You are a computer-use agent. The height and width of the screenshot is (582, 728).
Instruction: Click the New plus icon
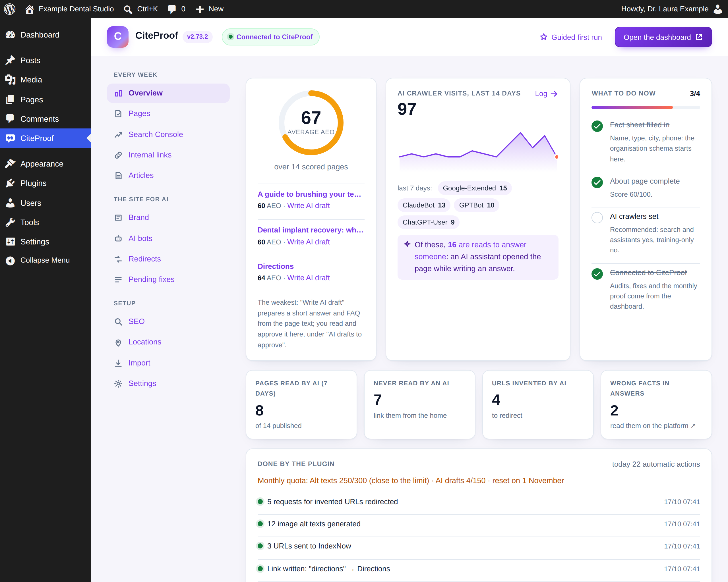[200, 9]
